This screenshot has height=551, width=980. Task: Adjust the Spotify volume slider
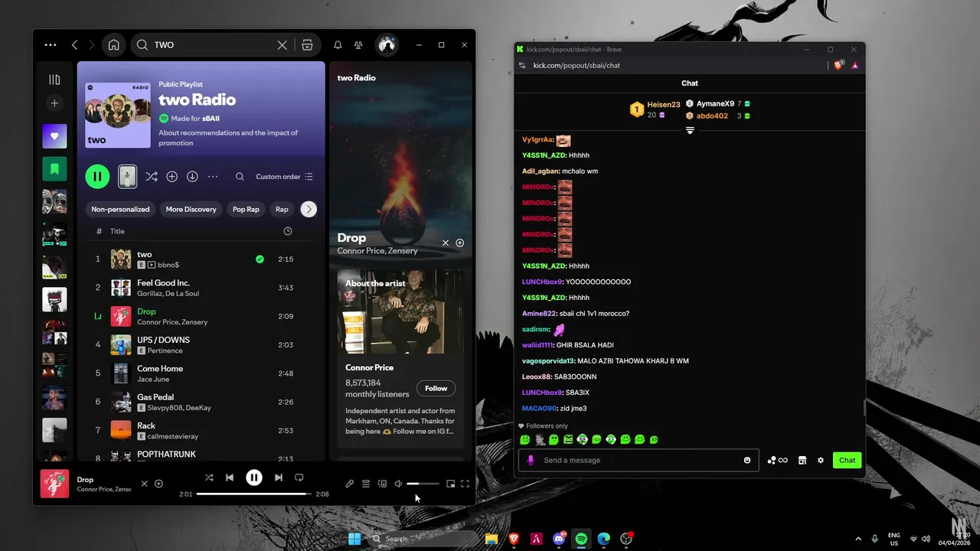click(423, 484)
